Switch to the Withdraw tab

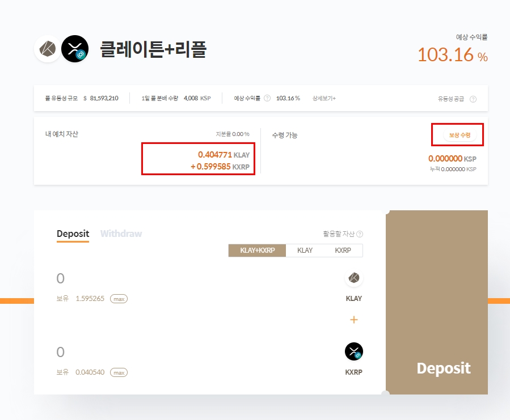[121, 234]
